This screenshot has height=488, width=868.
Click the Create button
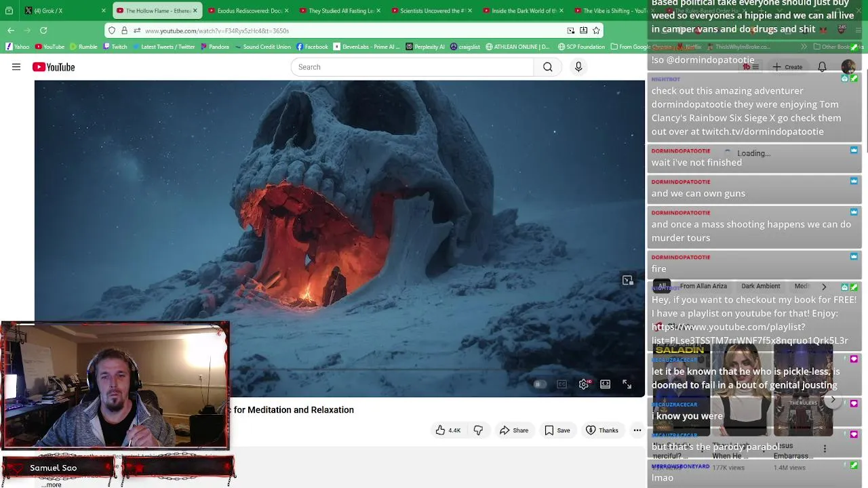(x=786, y=67)
